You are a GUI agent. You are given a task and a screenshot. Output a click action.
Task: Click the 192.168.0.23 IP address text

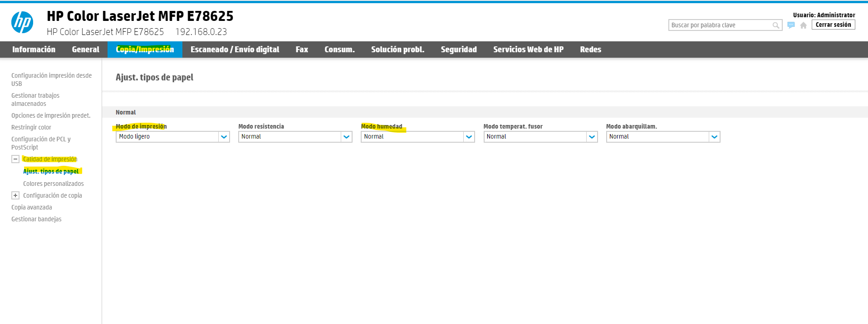click(x=201, y=32)
